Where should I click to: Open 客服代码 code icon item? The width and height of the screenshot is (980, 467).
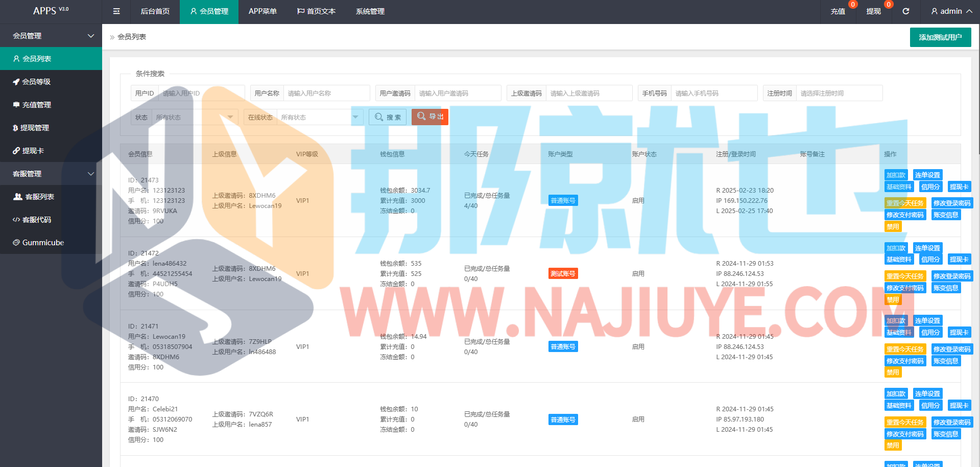pyautogui.click(x=36, y=220)
